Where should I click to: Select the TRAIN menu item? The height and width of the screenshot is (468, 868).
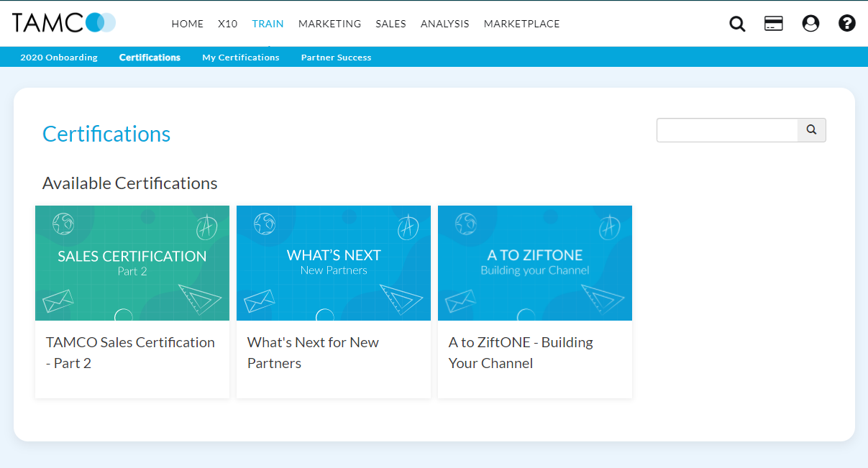click(x=268, y=24)
